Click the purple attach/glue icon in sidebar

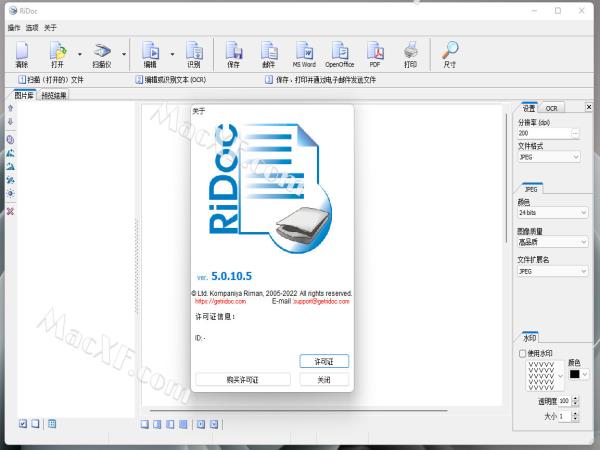(x=10, y=140)
